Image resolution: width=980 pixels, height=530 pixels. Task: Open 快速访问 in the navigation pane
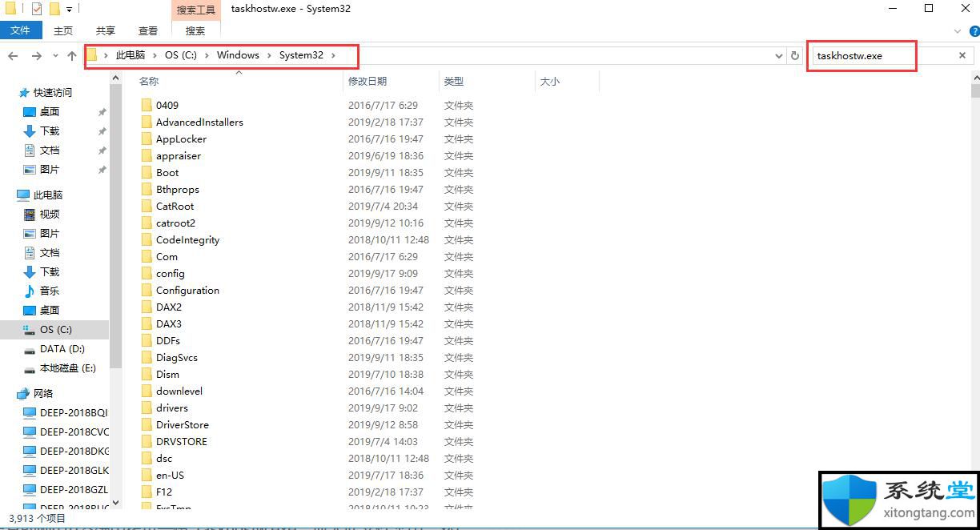pos(53,93)
